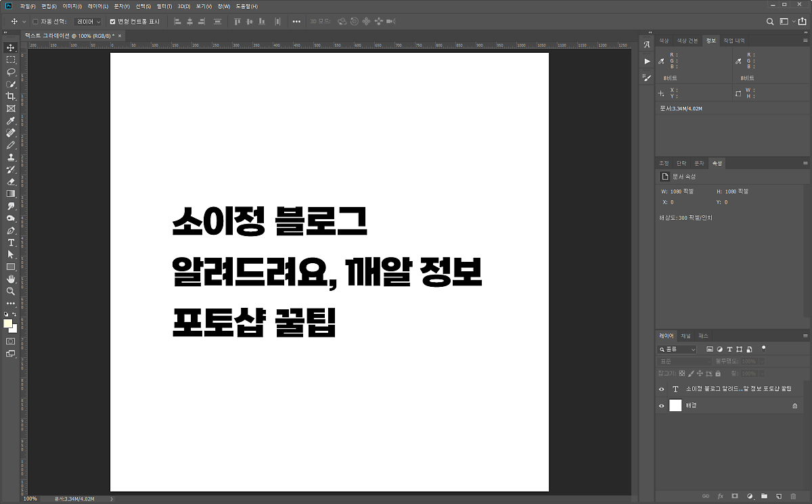Select the Crop tool in the toolbar
The image size is (812, 504).
tap(11, 96)
